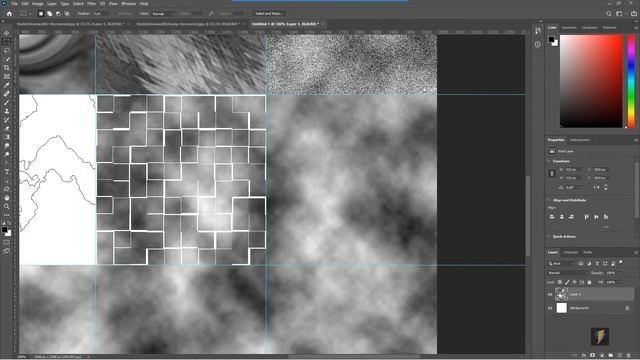This screenshot has height=360, width=640.
Task: Toggle Lock all padlock in Layers
Action: tap(589, 282)
